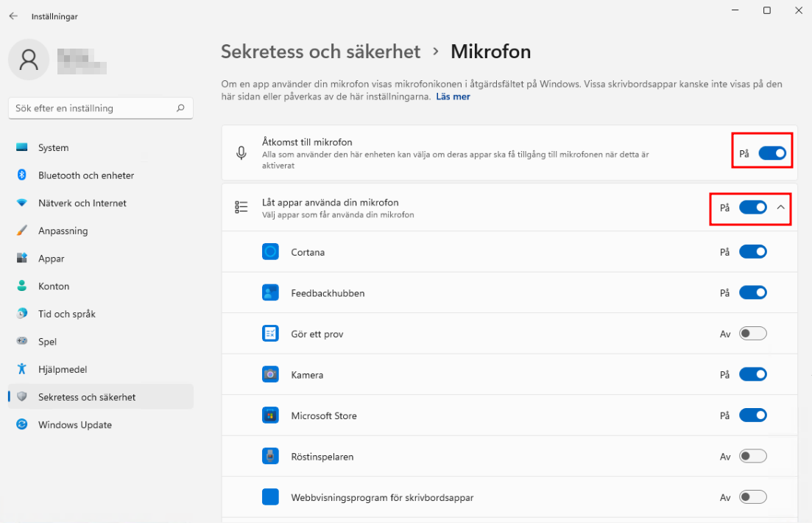Click the search magnifier icon in settings search
812x523 pixels.
point(180,108)
